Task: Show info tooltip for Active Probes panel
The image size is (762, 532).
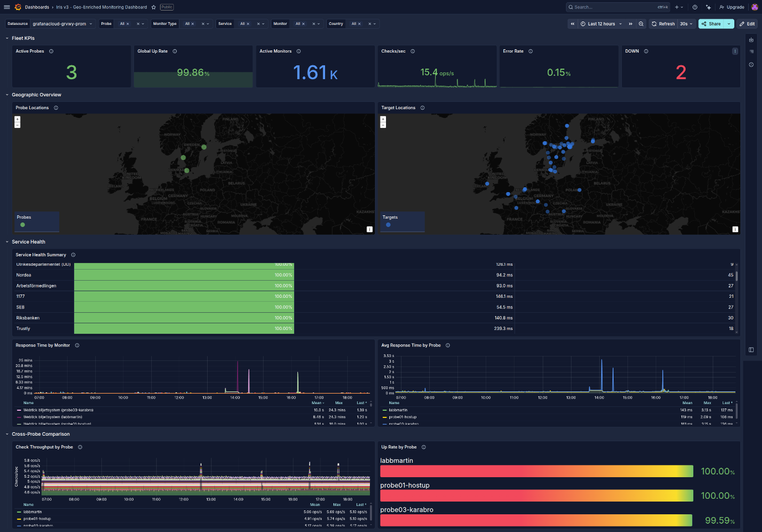Action: (52, 51)
